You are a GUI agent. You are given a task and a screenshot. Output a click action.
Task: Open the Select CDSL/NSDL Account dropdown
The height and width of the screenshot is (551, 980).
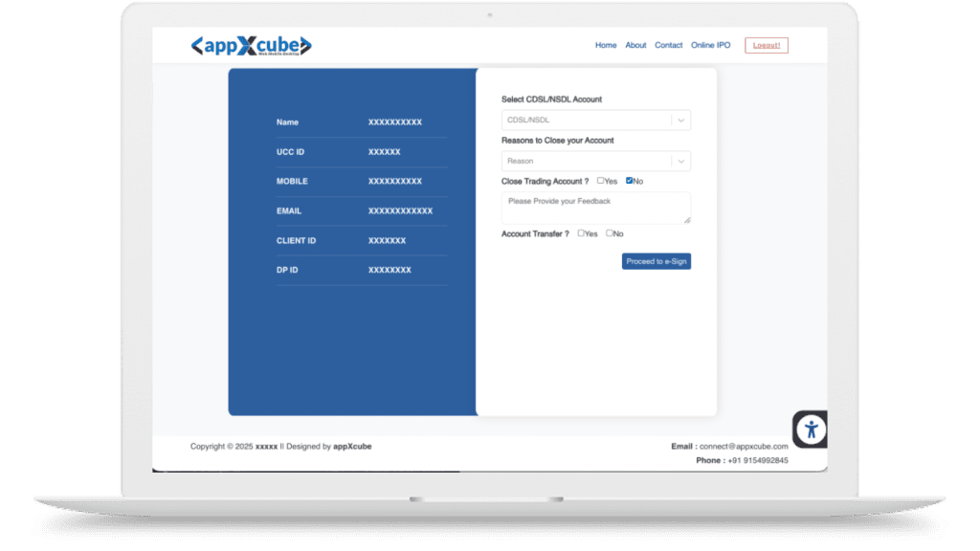click(586, 121)
